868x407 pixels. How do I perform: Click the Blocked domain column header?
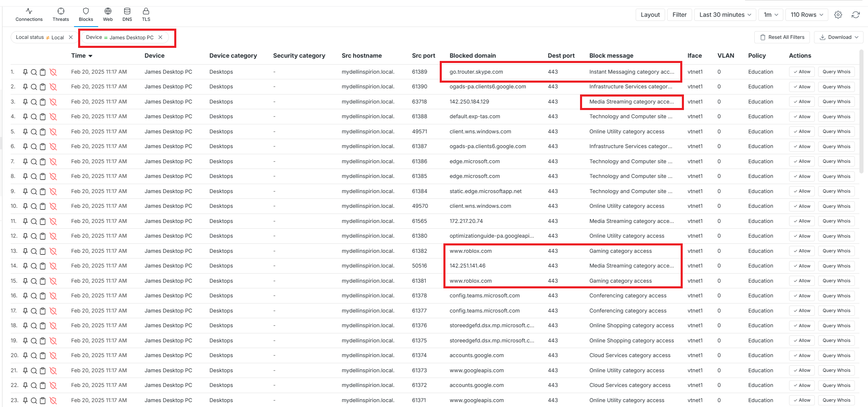click(472, 56)
